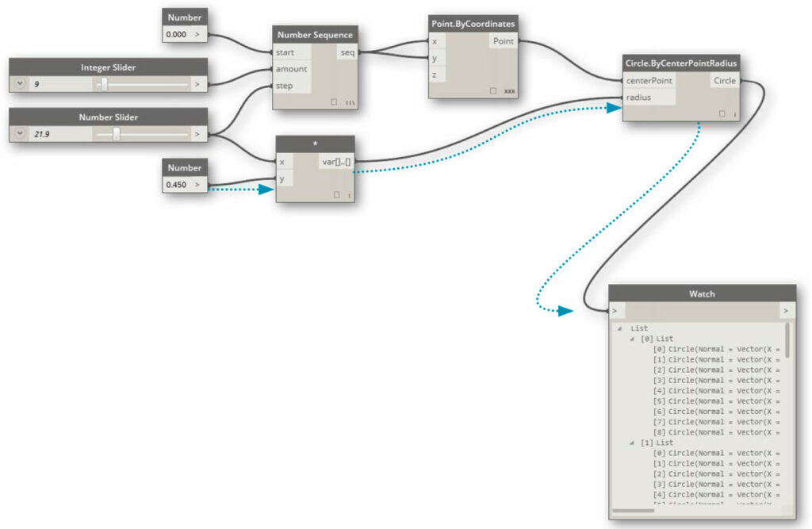This screenshot has width=812, height=529.
Task: Click the lacing icon on the multiplication node
Action: point(349,195)
